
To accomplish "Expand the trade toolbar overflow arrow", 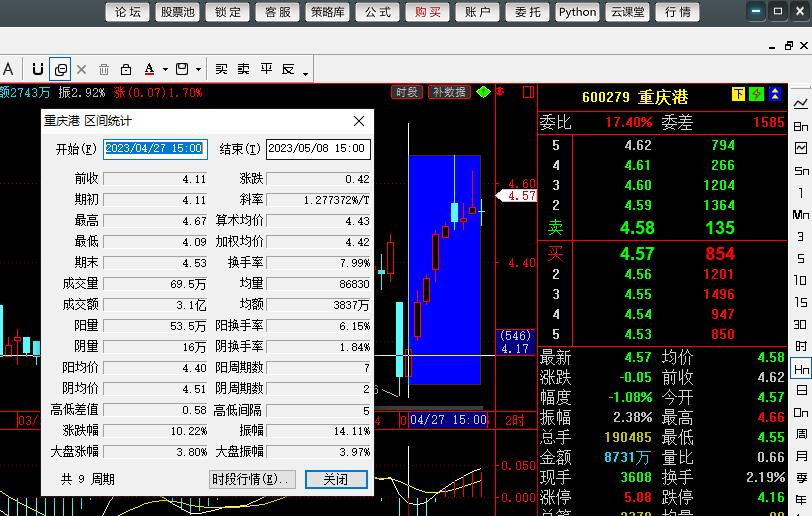I will click(305, 74).
